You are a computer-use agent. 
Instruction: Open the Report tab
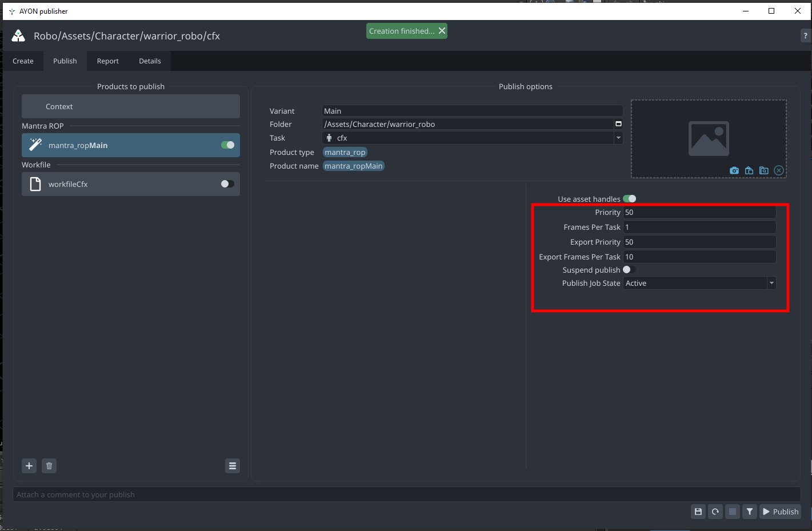(108, 61)
